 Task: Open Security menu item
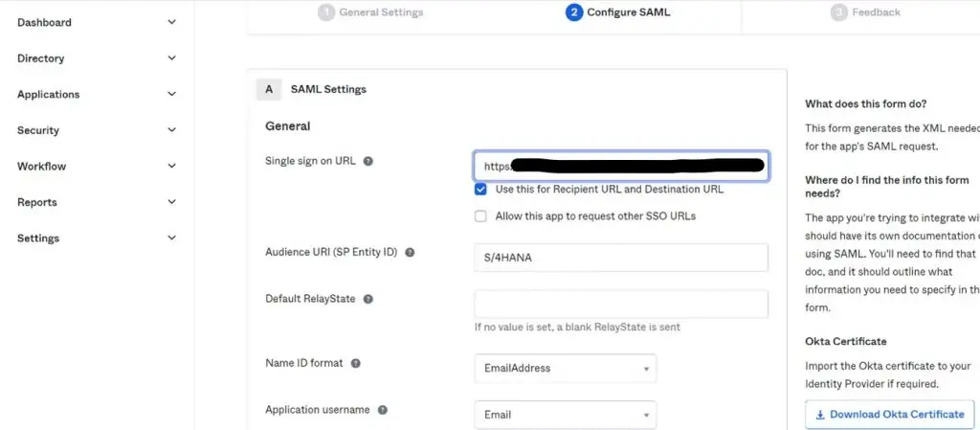pos(38,130)
